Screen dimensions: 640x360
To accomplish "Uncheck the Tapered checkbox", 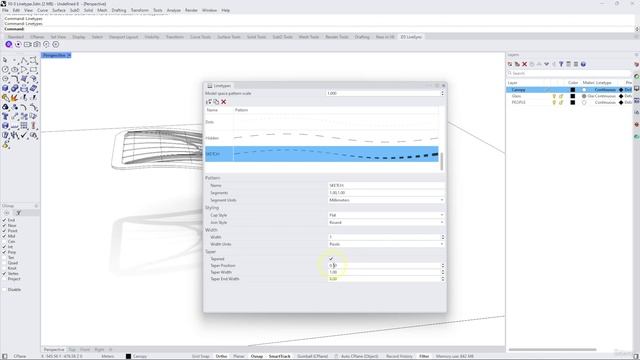I will click(331, 259).
